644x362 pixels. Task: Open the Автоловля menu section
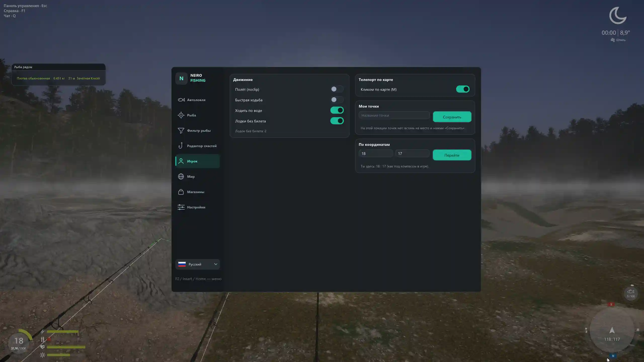(x=198, y=100)
